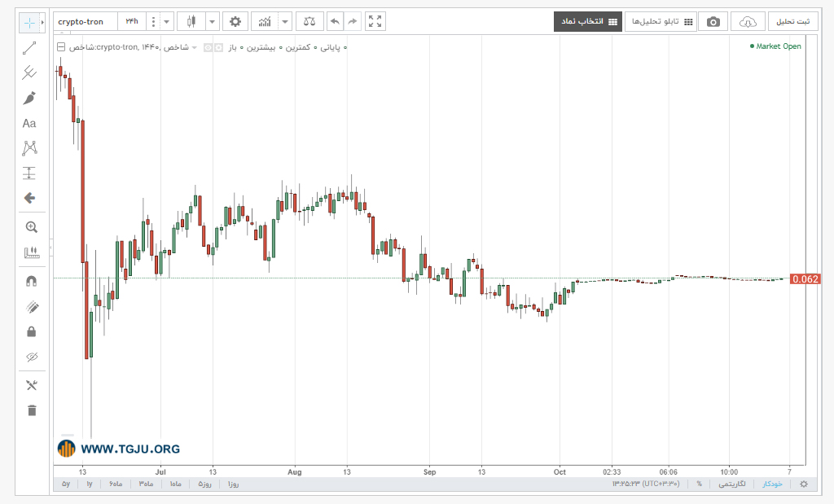Select the ۳ماه time range
This screenshot has height=504, width=834.
point(147,484)
